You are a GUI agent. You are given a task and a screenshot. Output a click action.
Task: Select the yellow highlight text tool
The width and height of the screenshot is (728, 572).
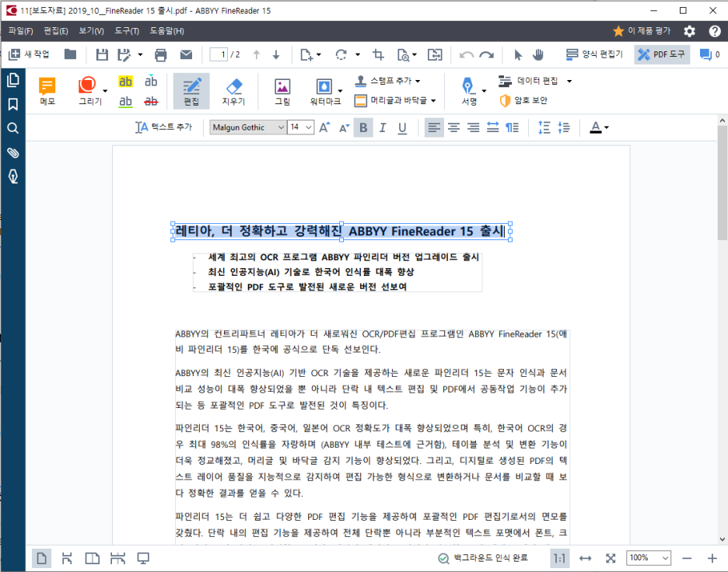pos(125,81)
